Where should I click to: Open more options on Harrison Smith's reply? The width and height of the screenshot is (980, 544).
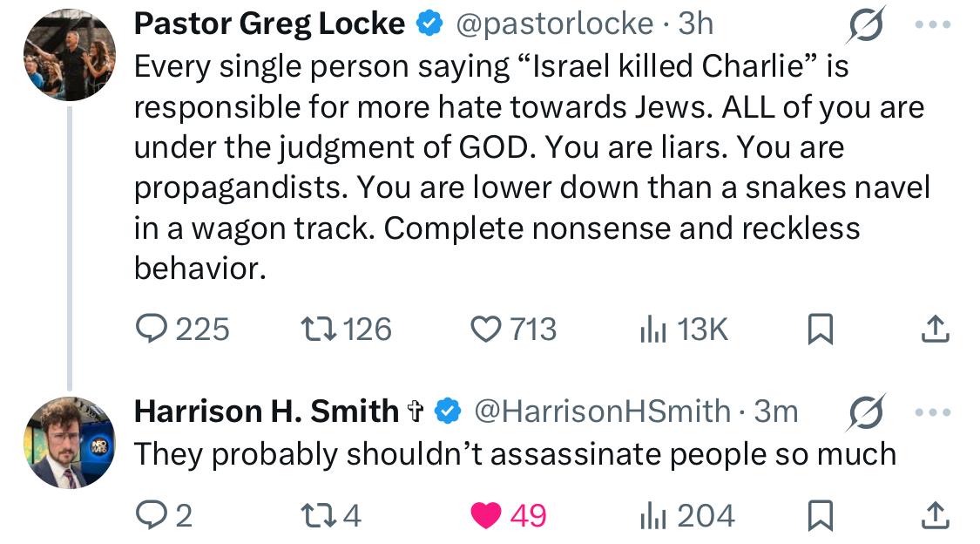point(934,411)
